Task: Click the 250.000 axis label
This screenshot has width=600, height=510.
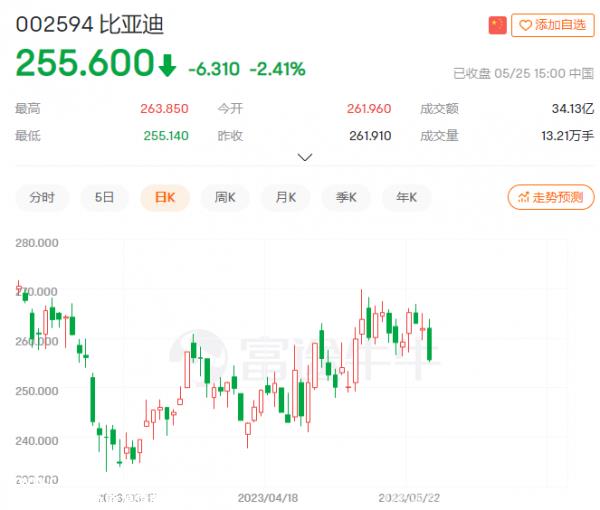Action: click(x=37, y=391)
